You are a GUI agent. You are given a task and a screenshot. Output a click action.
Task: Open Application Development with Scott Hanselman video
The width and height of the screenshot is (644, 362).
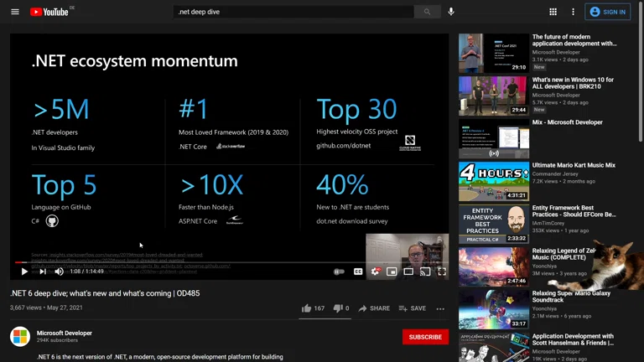click(x=573, y=339)
